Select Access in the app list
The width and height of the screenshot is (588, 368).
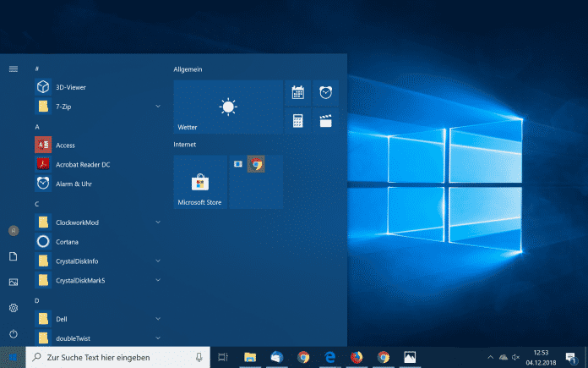point(65,146)
